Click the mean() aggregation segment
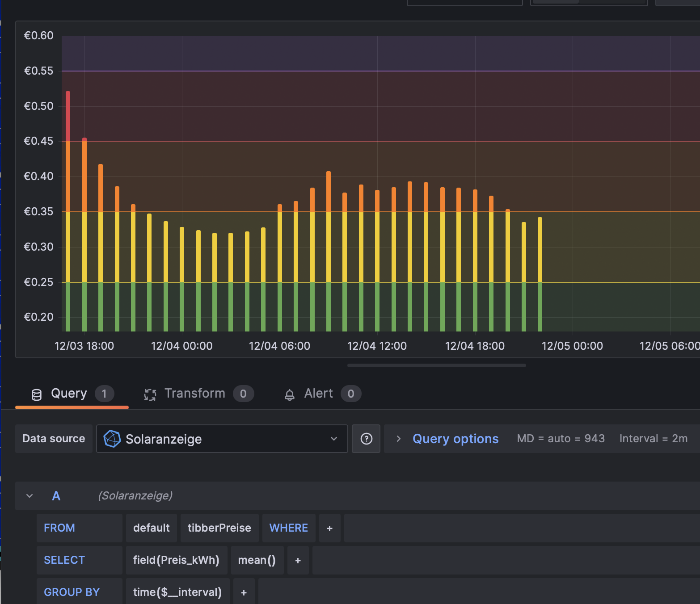The width and height of the screenshot is (700, 604). click(257, 560)
